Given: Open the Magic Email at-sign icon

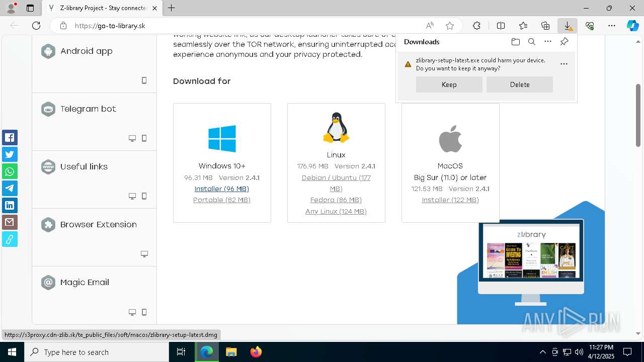Looking at the screenshot, I should coord(48,283).
